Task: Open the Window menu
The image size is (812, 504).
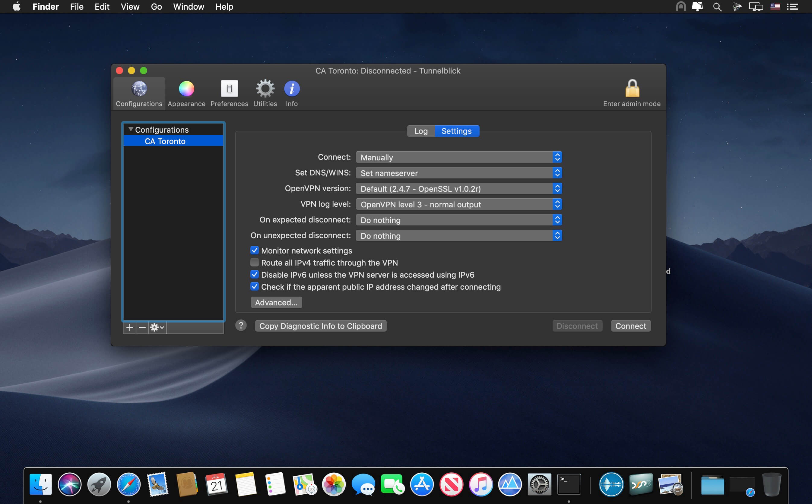Action: pyautogui.click(x=189, y=7)
